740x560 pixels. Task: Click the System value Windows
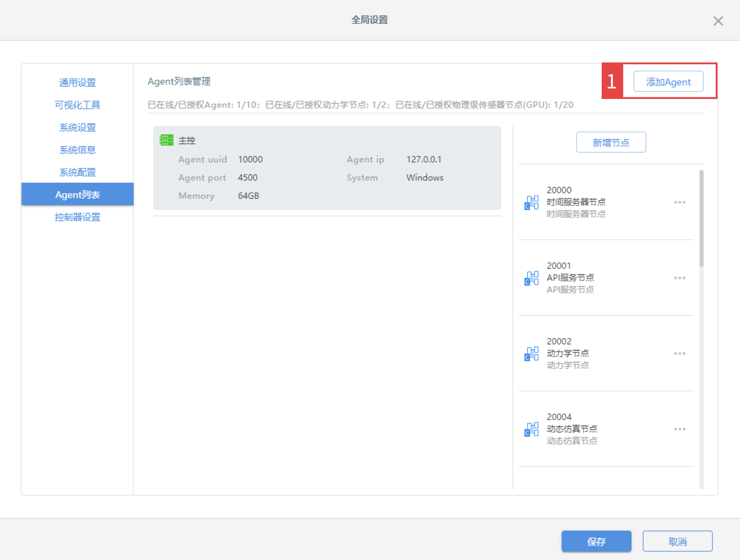425,178
